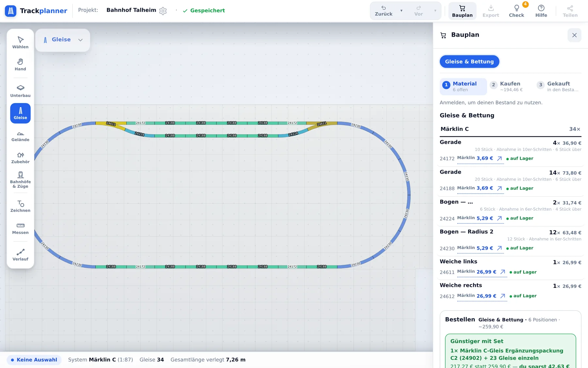
Task: Open Bahnhöfe & Züge tool
Action: (20, 180)
